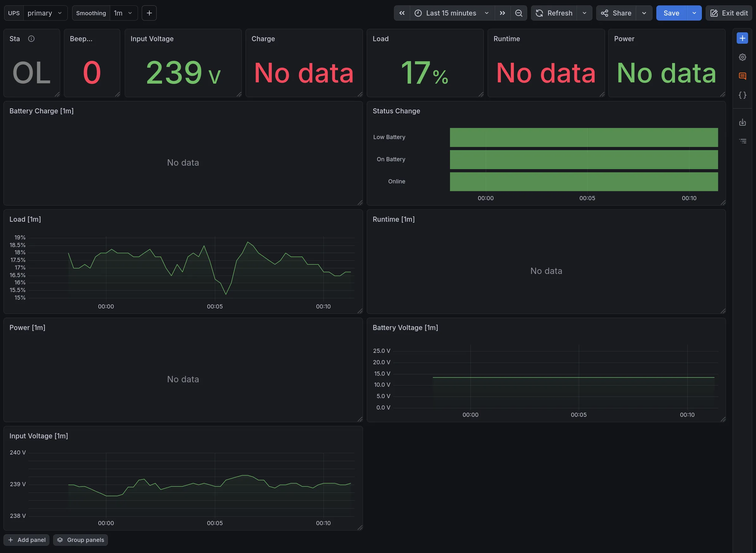Image resolution: width=756 pixels, height=553 pixels.
Task: Click the On Battery status bar
Action: pos(584,159)
